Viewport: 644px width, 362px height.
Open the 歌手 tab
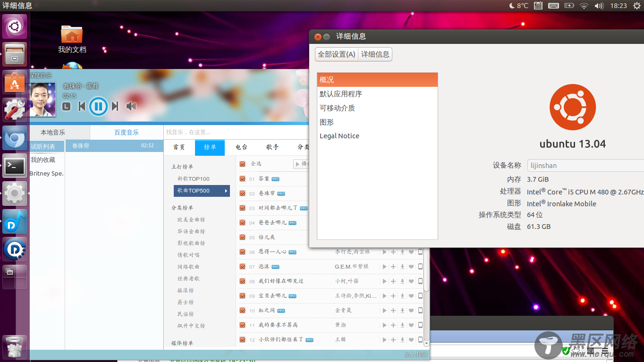272,147
